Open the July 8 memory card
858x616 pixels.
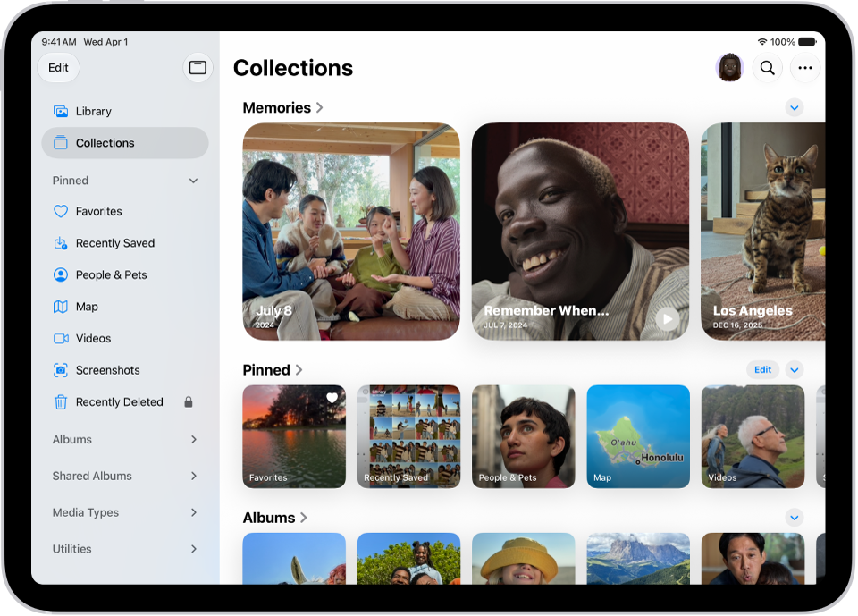351,232
